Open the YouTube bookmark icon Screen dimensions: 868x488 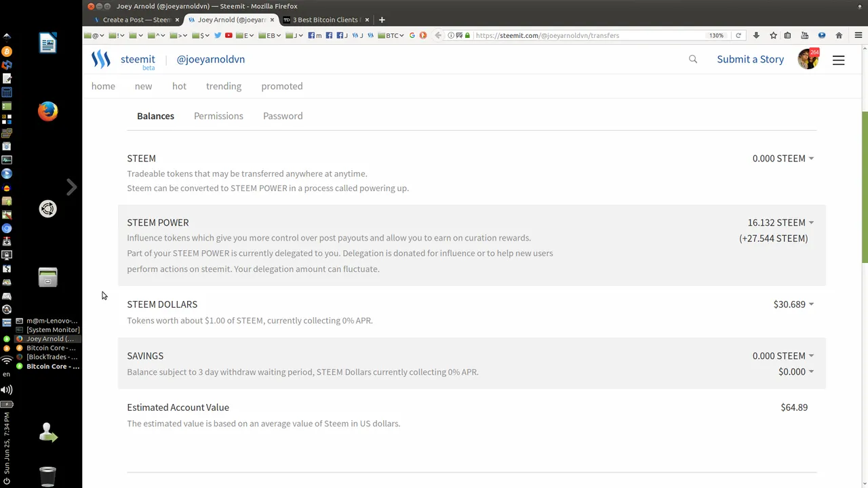(229, 35)
